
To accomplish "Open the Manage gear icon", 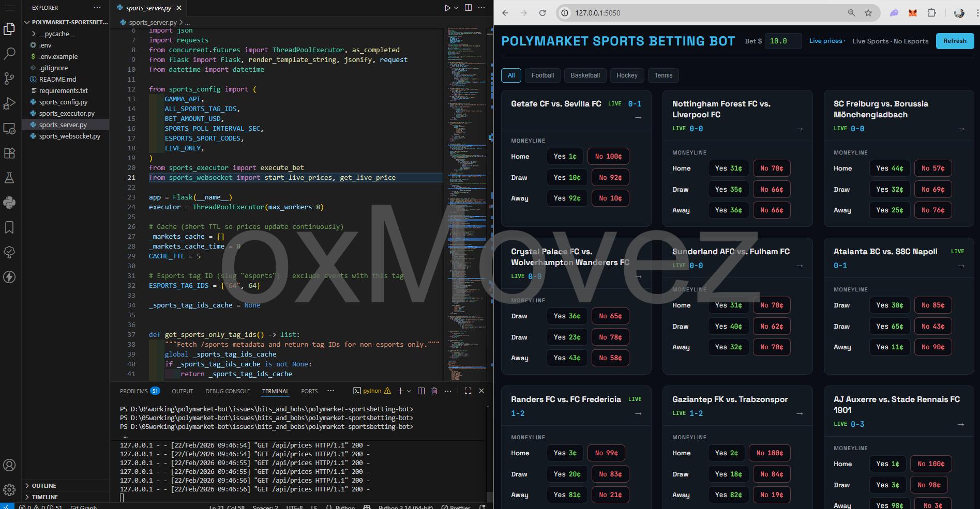I will 9,489.
